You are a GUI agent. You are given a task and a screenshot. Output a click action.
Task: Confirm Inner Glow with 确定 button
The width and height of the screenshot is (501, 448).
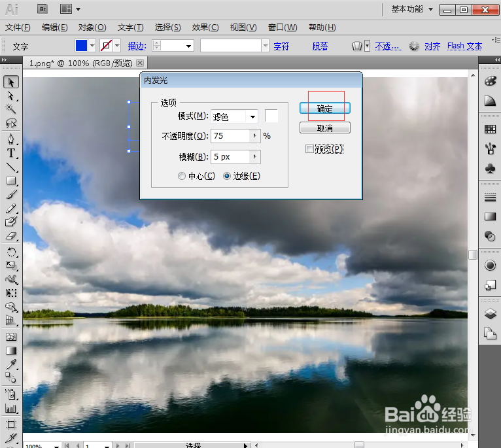tap(325, 109)
